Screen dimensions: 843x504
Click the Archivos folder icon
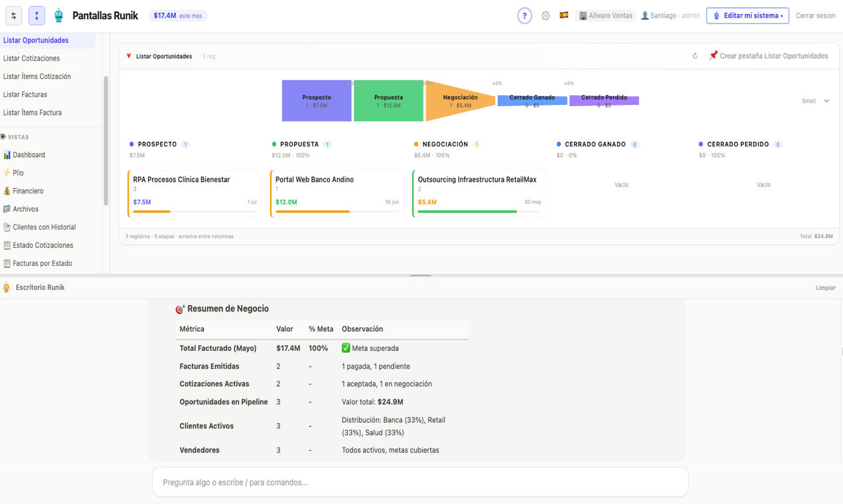7,209
